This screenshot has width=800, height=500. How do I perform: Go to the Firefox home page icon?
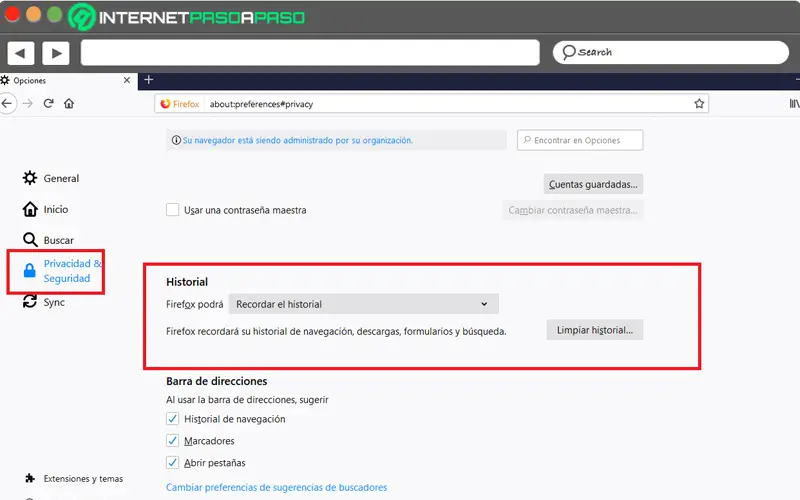pos(69,104)
